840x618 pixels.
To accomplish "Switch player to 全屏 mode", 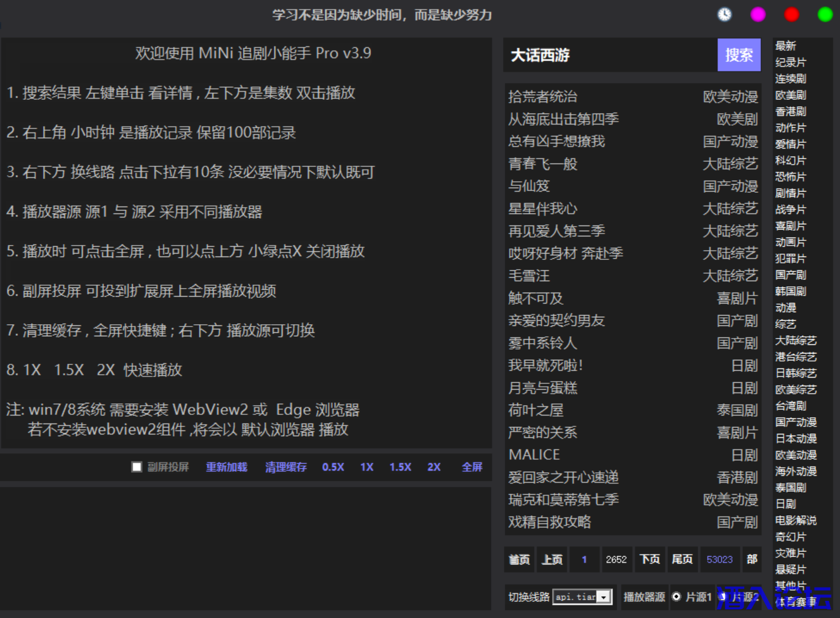I will pyautogui.click(x=472, y=467).
